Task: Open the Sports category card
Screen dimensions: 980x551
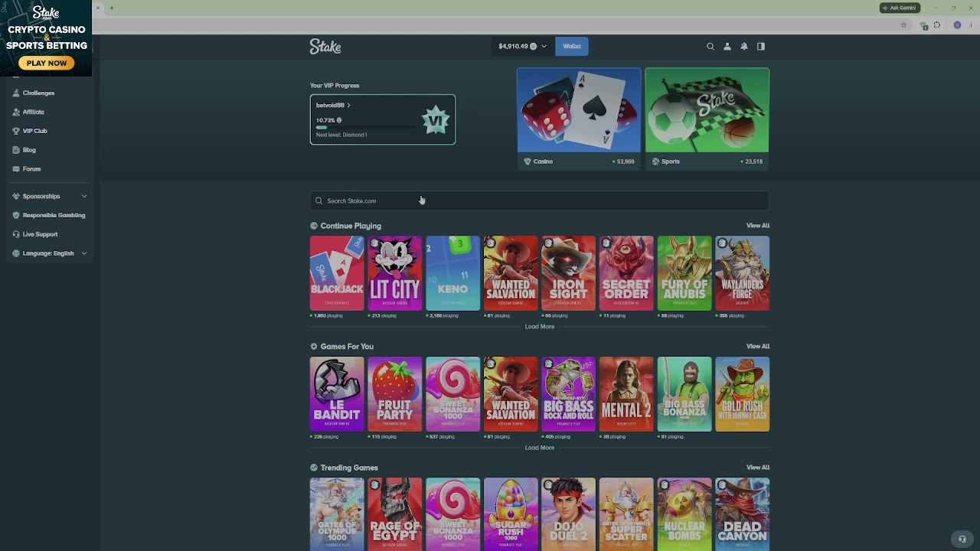Action: pos(707,119)
